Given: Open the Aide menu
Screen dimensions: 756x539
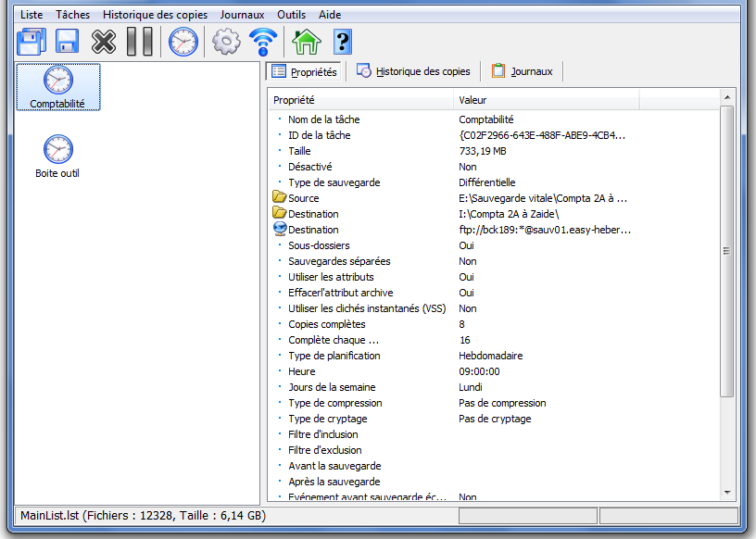Looking at the screenshot, I should click(330, 15).
